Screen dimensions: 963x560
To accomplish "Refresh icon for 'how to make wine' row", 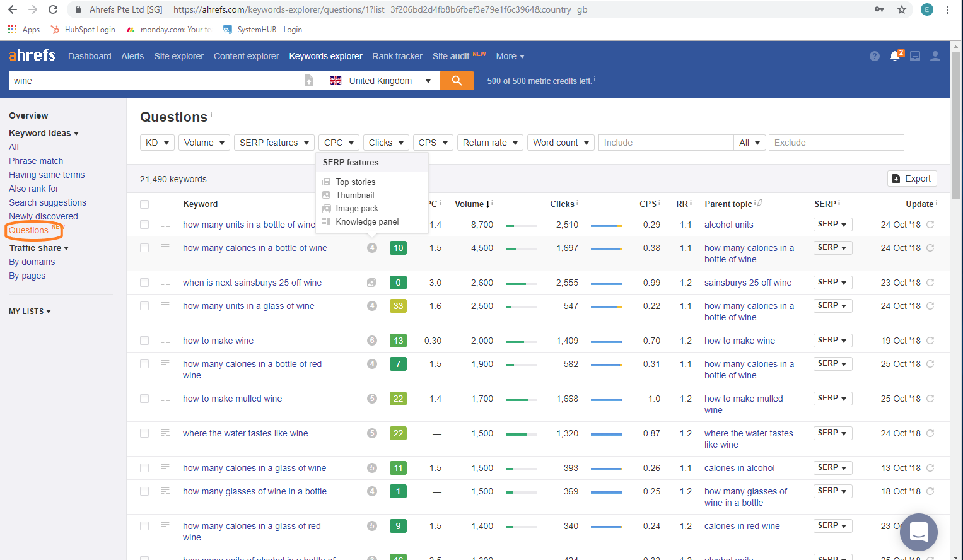I will click(930, 341).
